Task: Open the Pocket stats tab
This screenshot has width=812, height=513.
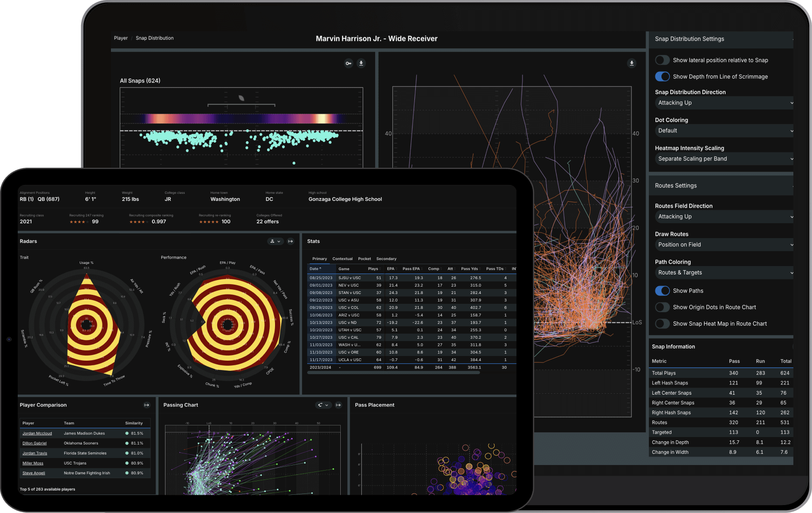Action: [364, 259]
